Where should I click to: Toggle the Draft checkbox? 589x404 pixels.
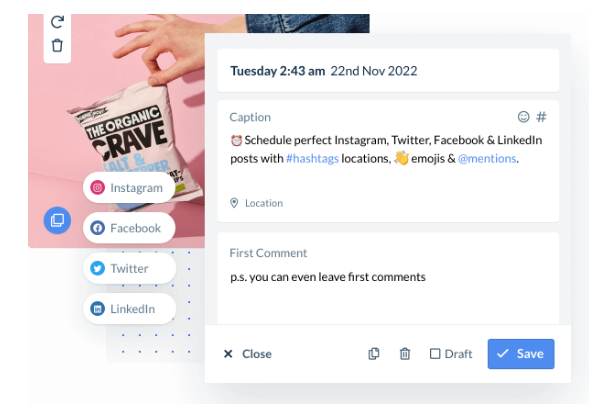(x=435, y=354)
